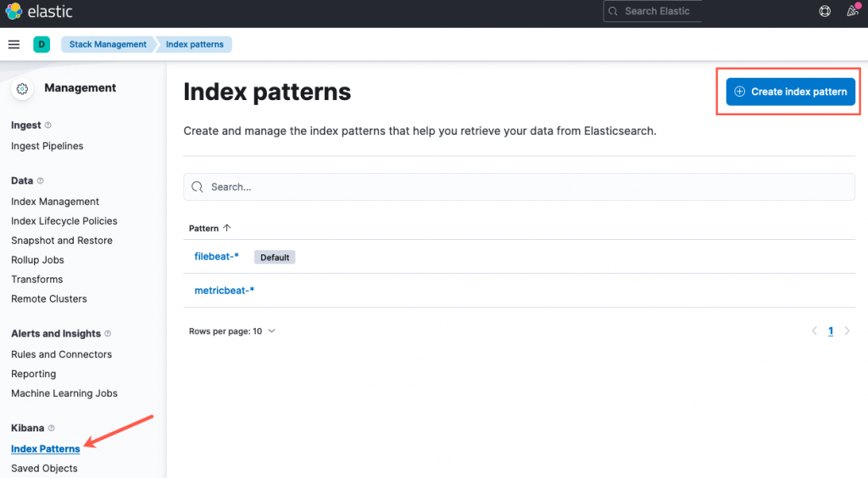This screenshot has height=478, width=868.
Task: Open the metricbeat-* index pattern
Action: pos(224,291)
